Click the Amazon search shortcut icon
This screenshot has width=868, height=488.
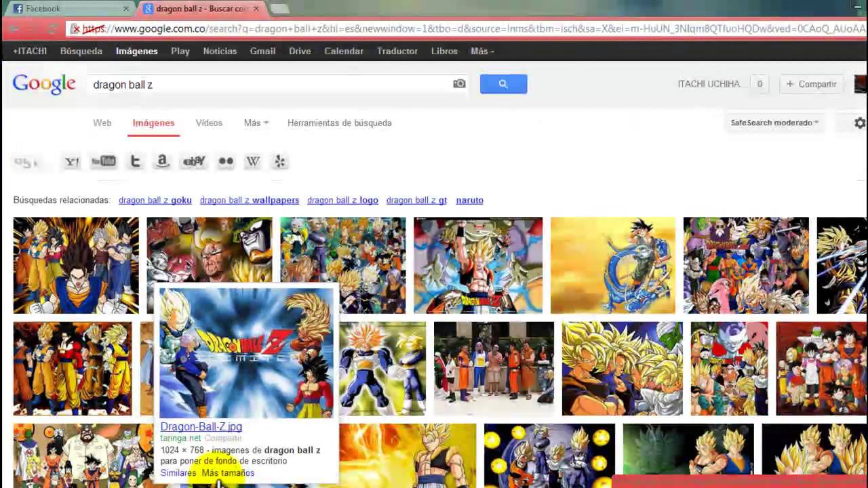click(162, 161)
